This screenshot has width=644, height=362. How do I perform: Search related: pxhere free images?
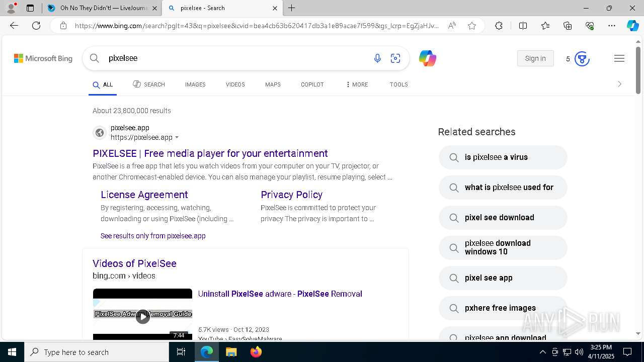503,308
